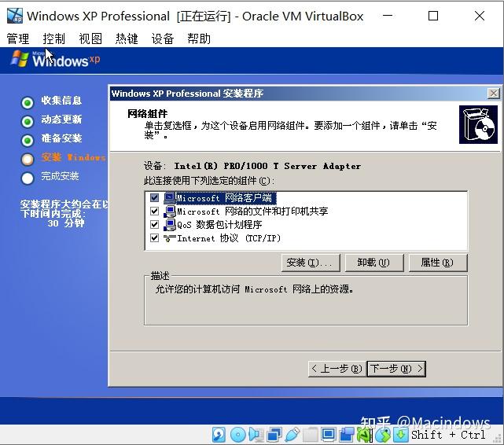
Task: Open the 帮助 menu
Action: [x=199, y=39]
